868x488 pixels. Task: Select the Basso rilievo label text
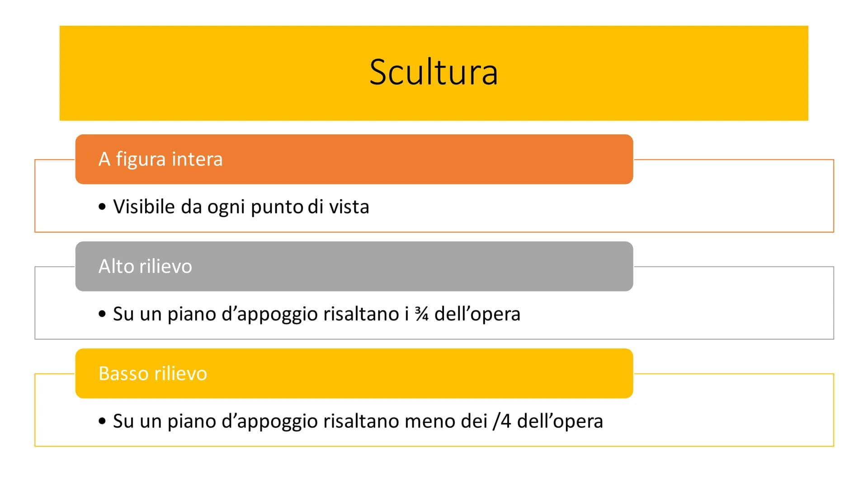[153, 374]
